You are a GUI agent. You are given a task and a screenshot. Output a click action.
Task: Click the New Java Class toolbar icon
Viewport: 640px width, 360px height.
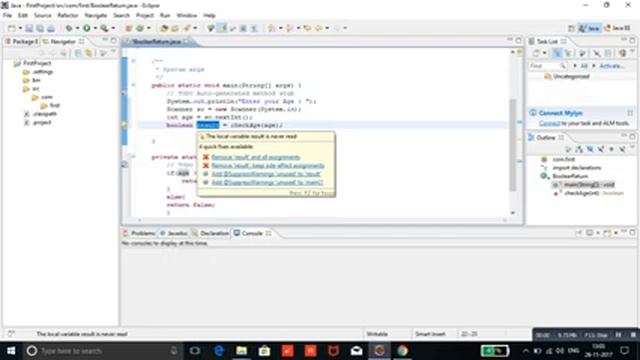[x=140, y=28]
